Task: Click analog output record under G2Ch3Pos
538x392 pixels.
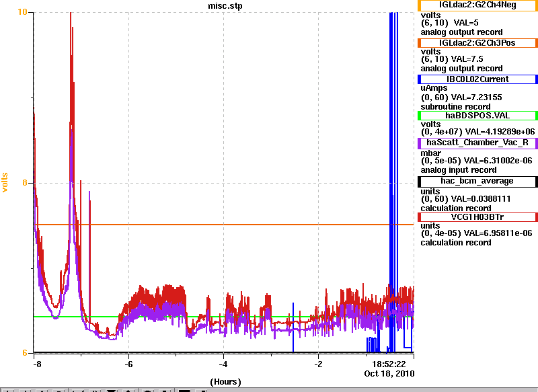Action: [462, 69]
